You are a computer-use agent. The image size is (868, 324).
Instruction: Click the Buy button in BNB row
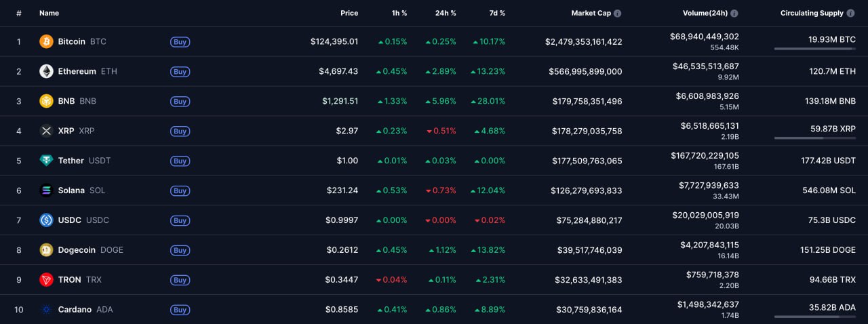[x=180, y=101]
